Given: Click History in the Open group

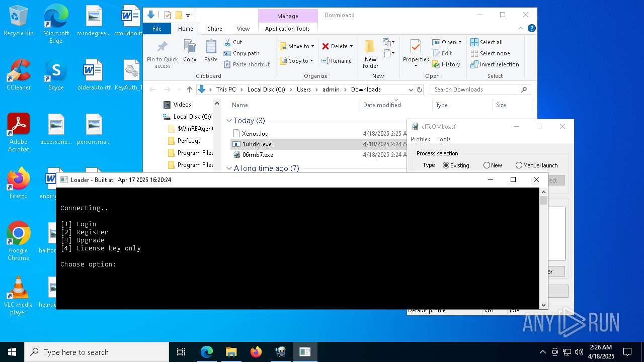Looking at the screenshot, I should pyautogui.click(x=446, y=64).
